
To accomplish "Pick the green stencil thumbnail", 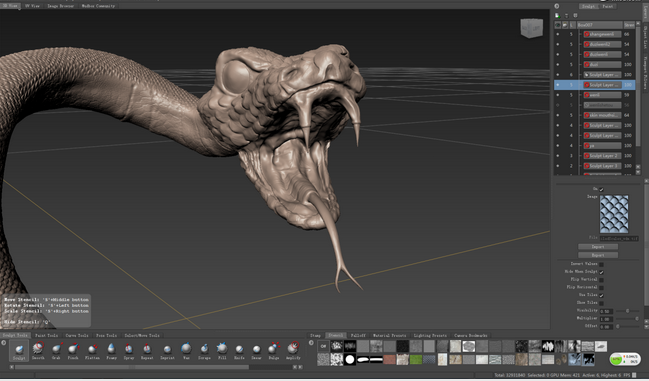I will pyautogui.click(x=416, y=359).
